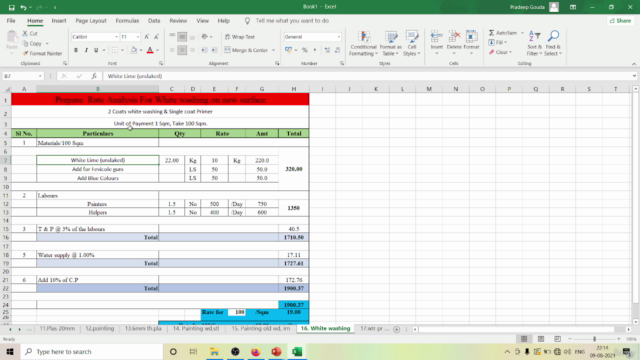Click the Fill button
Image resolution: width=640 pixels, height=360 pixels.
tap(498, 42)
